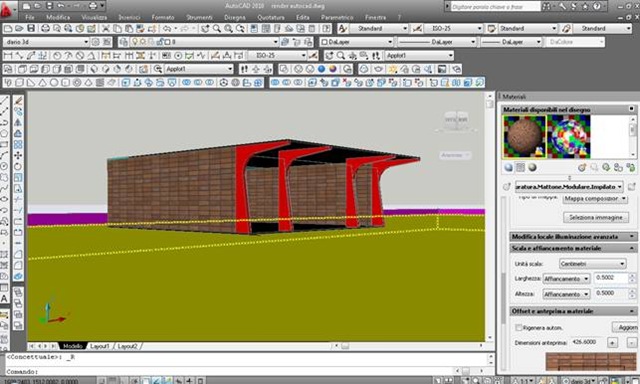The width and height of the screenshot is (640, 384).
Task: Enable the Rigenera autom. checkbox
Action: (x=518, y=327)
